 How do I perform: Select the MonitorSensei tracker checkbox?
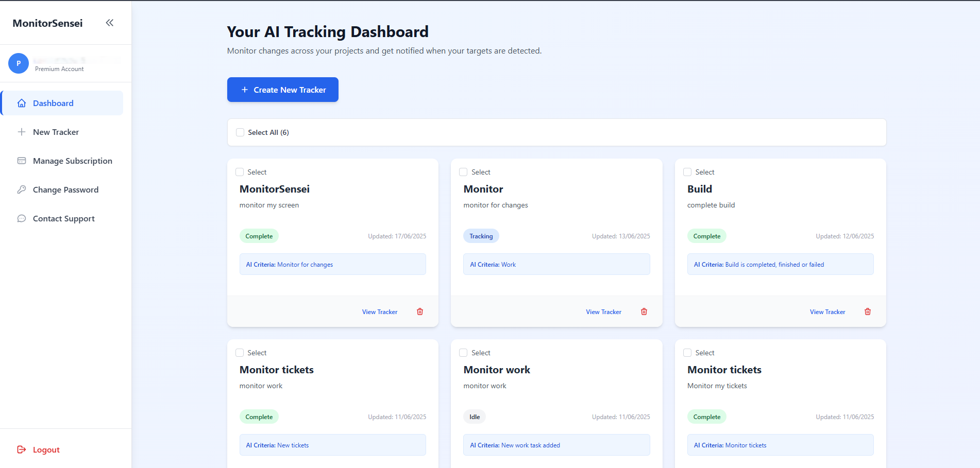(240, 172)
